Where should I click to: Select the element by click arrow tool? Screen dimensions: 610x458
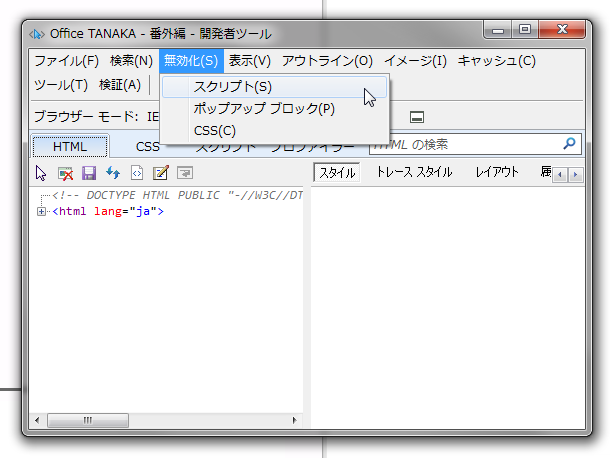tap(41, 173)
